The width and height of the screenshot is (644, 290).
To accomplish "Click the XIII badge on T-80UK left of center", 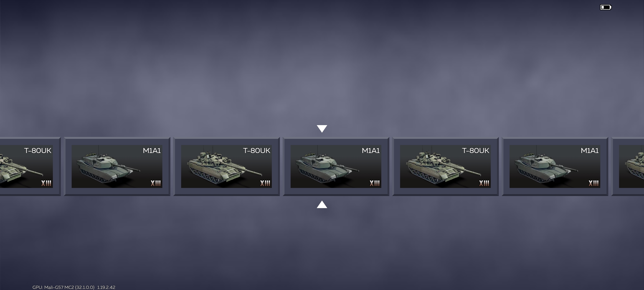I will pyautogui.click(x=265, y=183).
